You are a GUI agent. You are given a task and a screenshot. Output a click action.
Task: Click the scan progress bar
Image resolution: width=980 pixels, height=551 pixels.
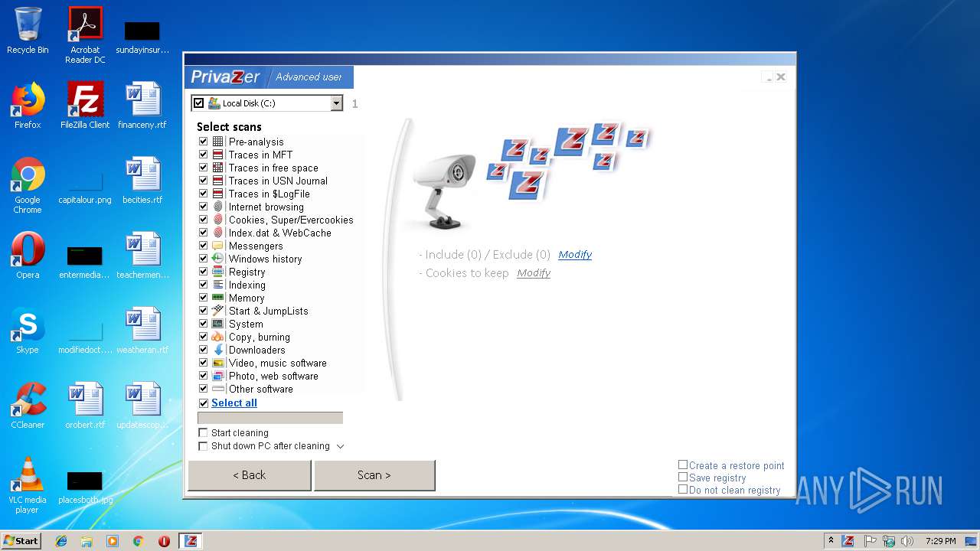point(270,418)
